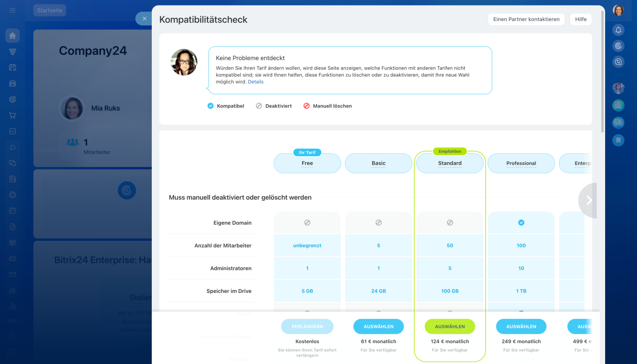Click the '100' Mitarbeiter cell
637x364 pixels.
[x=521, y=246]
